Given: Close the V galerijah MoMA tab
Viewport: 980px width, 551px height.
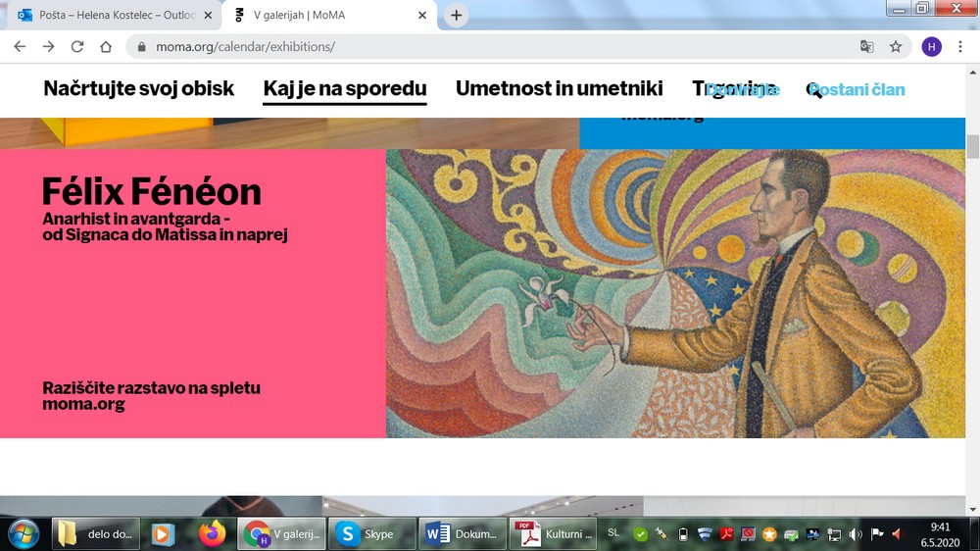Looking at the screenshot, I should point(422,15).
